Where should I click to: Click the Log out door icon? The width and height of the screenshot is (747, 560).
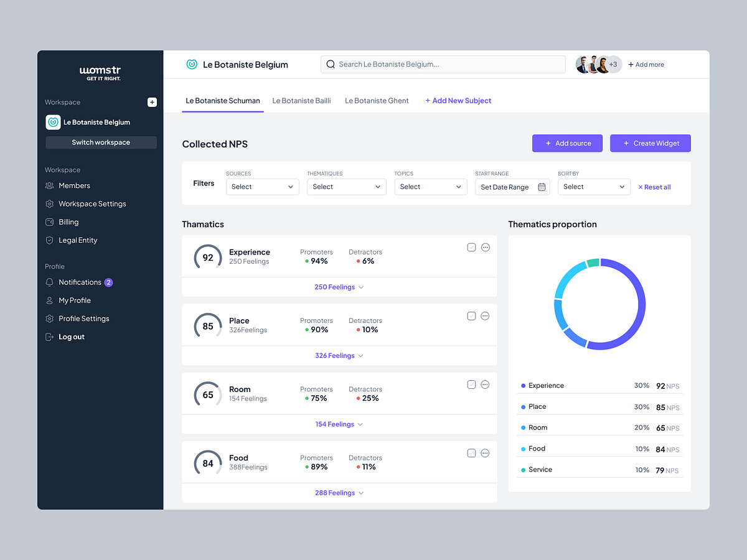[x=49, y=337]
